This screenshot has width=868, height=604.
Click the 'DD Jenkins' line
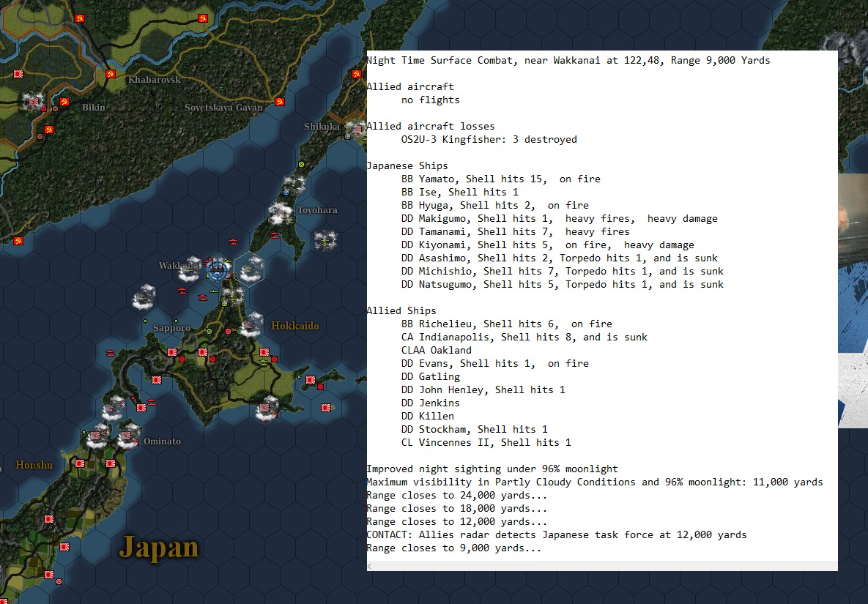[x=430, y=403]
